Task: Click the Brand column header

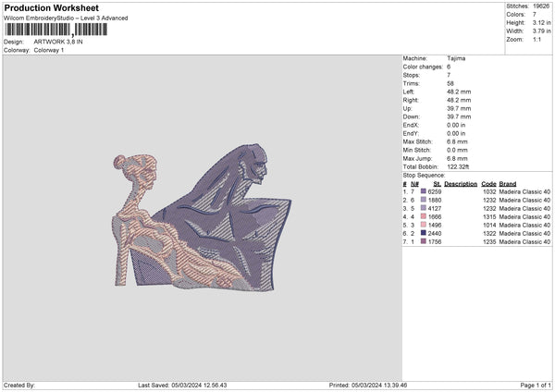Action: pyautogui.click(x=508, y=183)
